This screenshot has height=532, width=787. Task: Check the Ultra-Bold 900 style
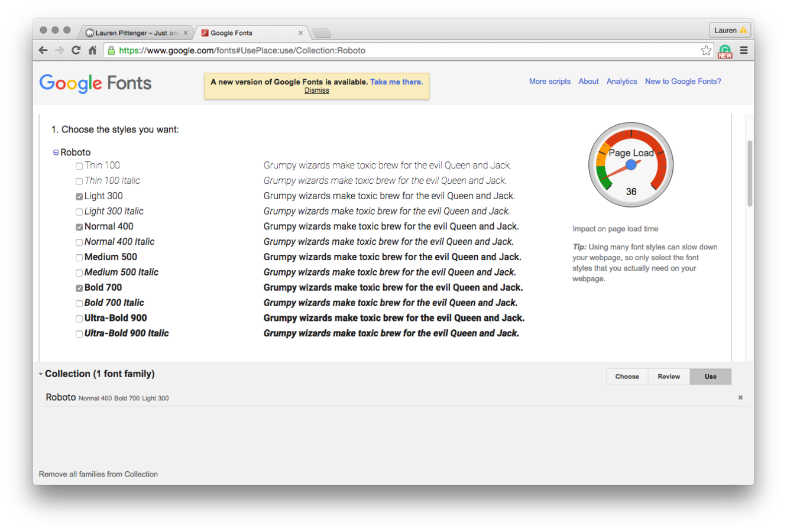point(79,319)
